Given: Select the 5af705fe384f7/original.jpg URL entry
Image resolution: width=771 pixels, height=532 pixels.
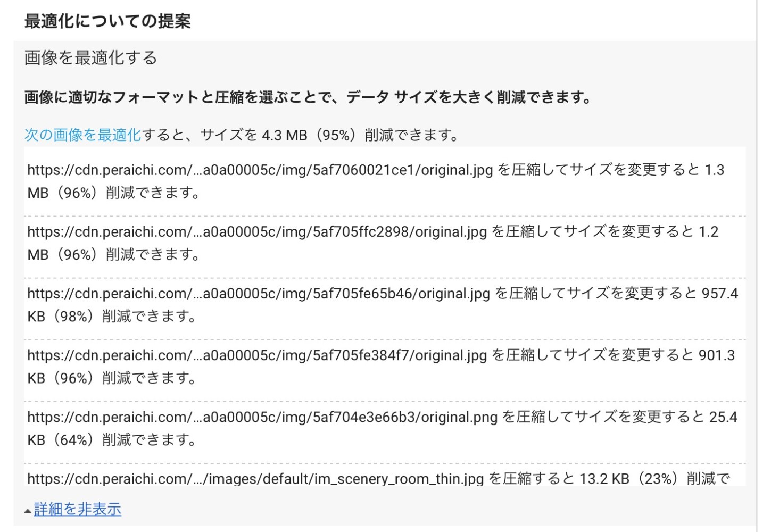Looking at the screenshot, I should point(257,355).
